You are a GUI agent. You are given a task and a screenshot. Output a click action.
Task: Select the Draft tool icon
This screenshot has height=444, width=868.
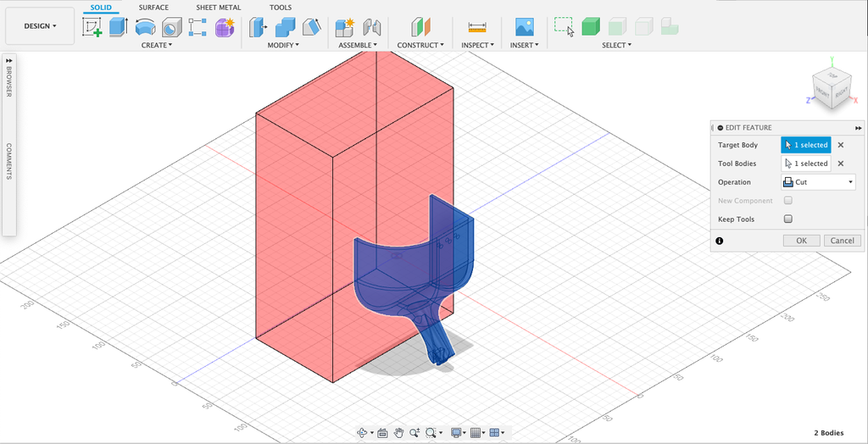pyautogui.click(x=311, y=27)
